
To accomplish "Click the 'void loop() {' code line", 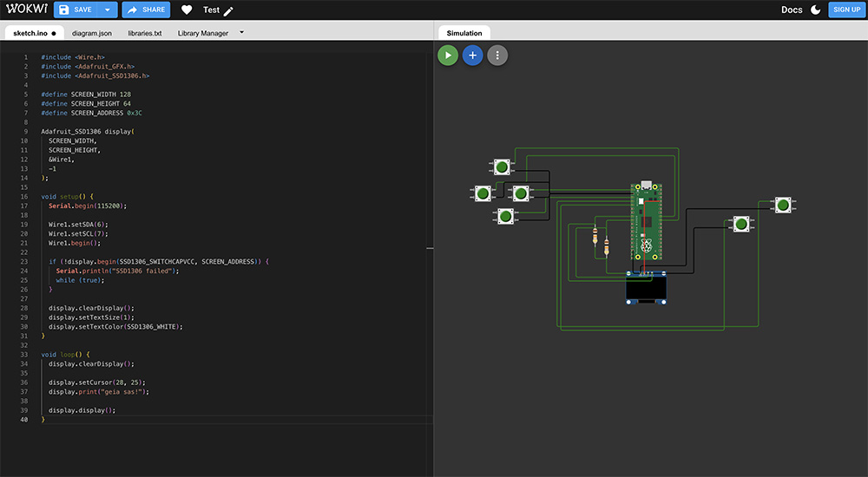I will point(65,354).
